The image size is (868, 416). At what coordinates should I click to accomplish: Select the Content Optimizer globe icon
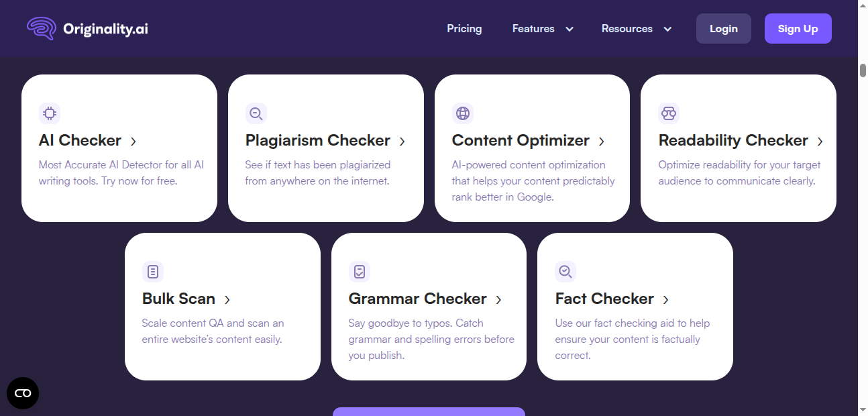point(463,113)
